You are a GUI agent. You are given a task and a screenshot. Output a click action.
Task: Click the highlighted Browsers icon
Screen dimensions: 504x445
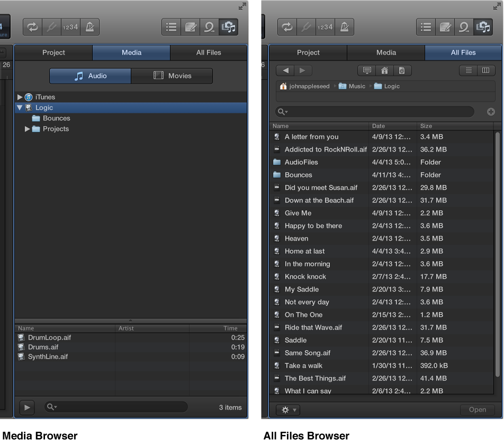click(x=229, y=27)
